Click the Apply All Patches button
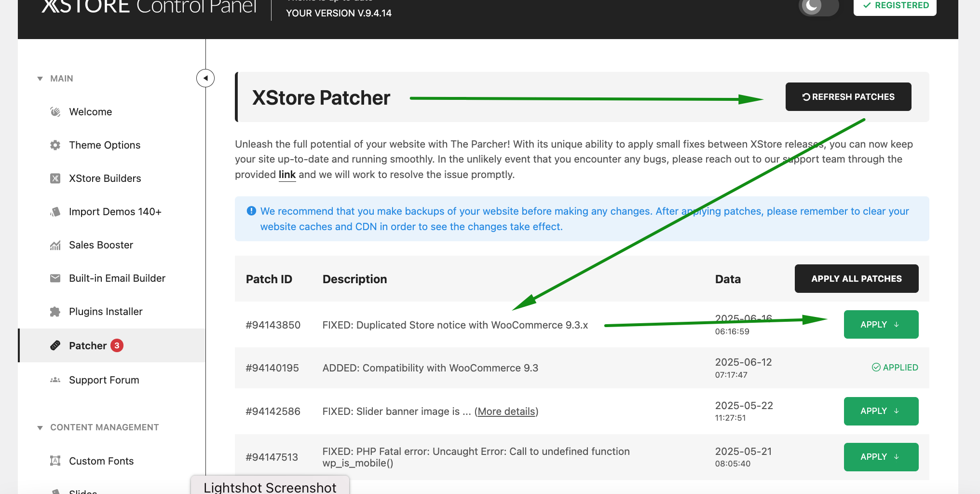This screenshot has height=494, width=980. pyautogui.click(x=857, y=278)
